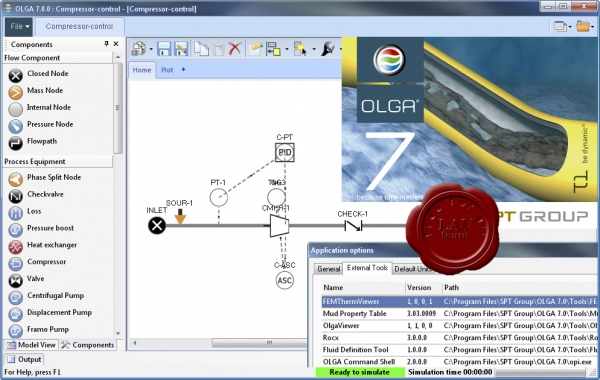
Task: Select the PT-1 transmitter circle on diagram
Action: click(x=218, y=197)
